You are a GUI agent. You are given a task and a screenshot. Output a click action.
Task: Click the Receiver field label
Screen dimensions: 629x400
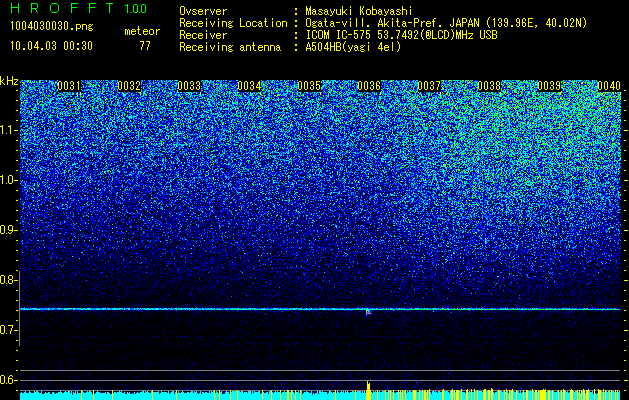pyautogui.click(x=203, y=35)
